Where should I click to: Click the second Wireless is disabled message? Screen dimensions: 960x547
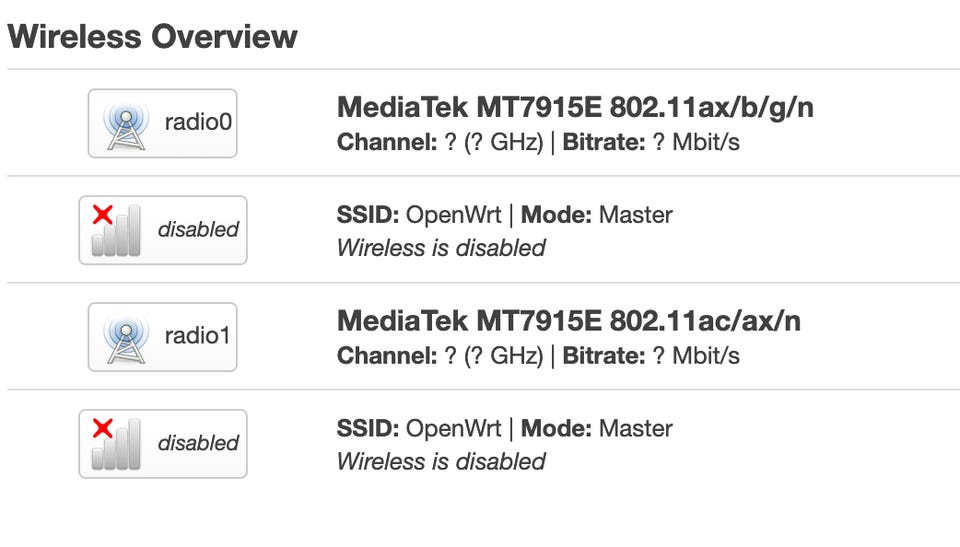[441, 462]
